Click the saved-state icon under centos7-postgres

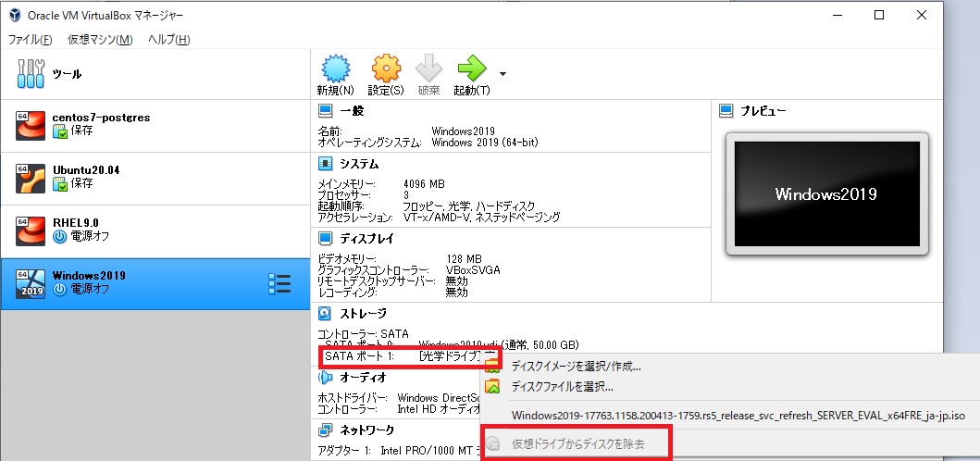coord(59,131)
